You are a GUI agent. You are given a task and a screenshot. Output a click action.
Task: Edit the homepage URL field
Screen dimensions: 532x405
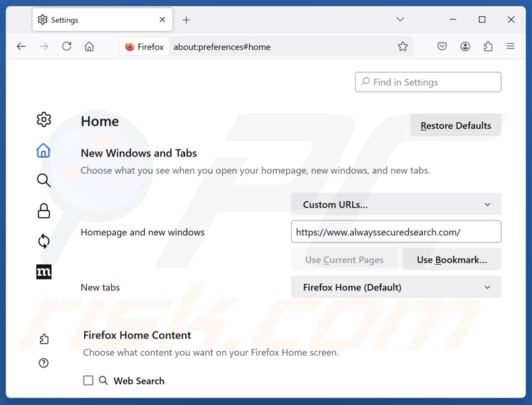click(396, 232)
